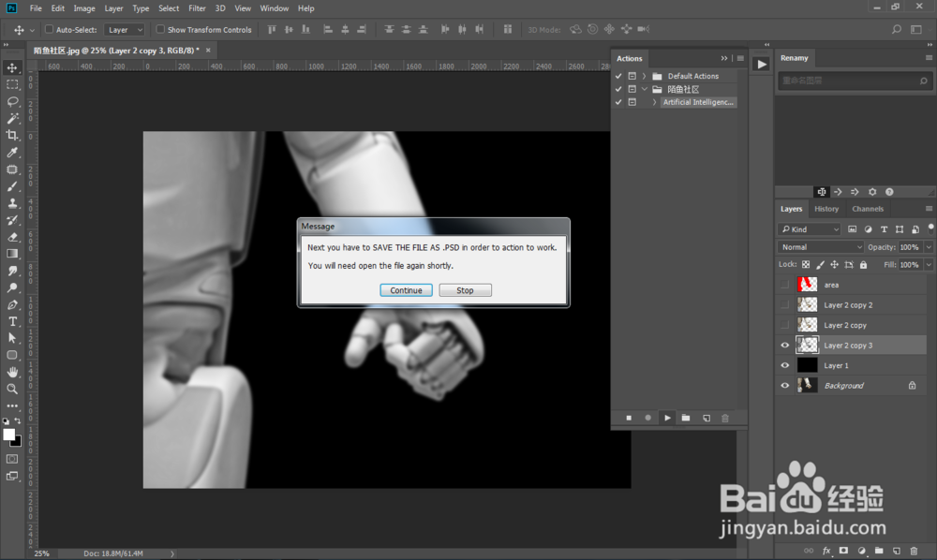Open layer filter Kind dropdown
The width and height of the screenshot is (937, 560).
(810, 229)
